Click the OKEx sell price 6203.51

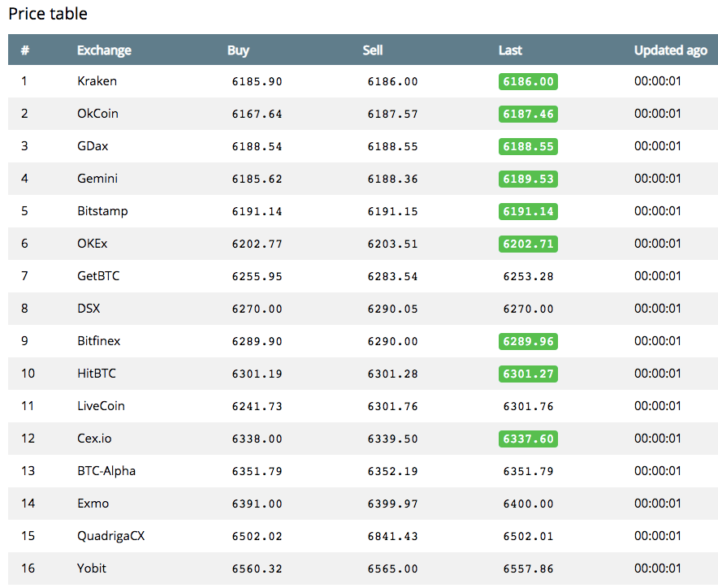pyautogui.click(x=392, y=244)
